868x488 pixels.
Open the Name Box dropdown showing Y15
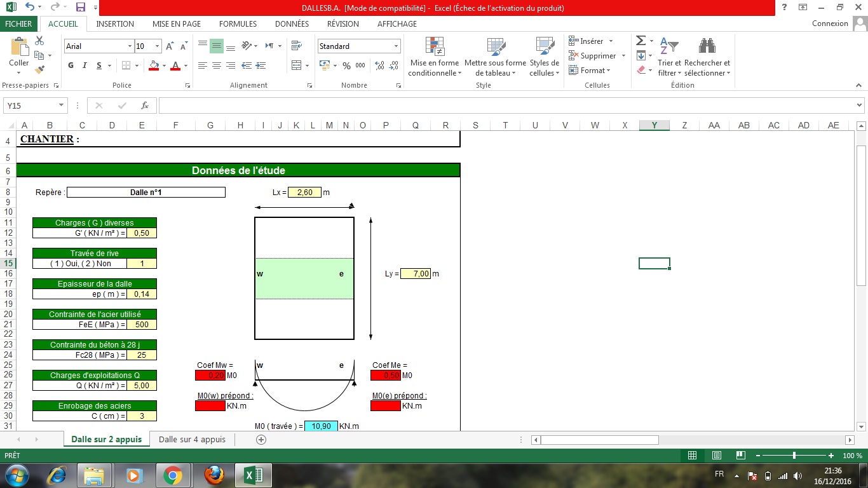coord(62,105)
